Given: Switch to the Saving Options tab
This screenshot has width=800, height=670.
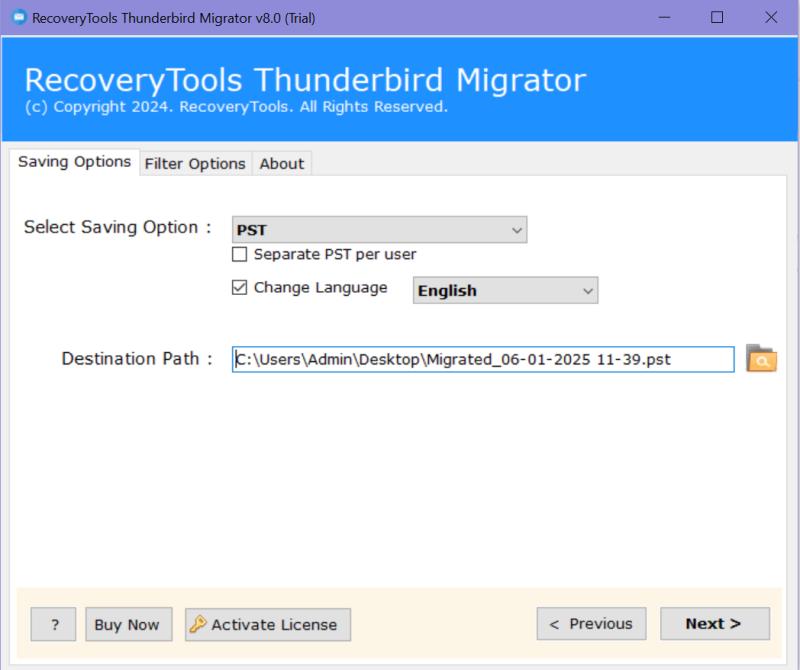Looking at the screenshot, I should point(74,162).
